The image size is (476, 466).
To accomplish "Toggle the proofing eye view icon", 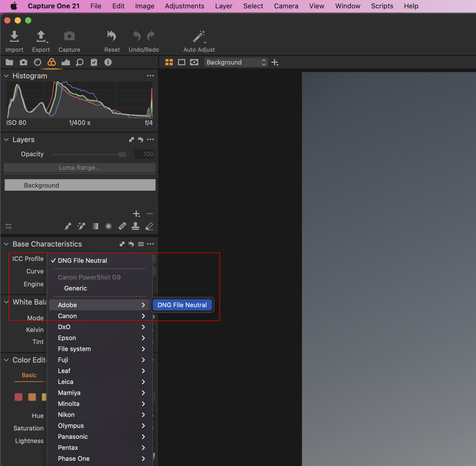I will (x=194, y=62).
